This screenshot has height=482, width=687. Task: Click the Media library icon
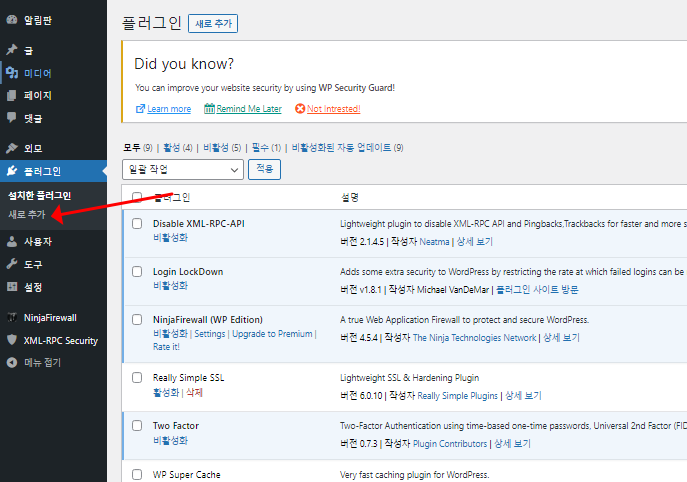coord(12,73)
